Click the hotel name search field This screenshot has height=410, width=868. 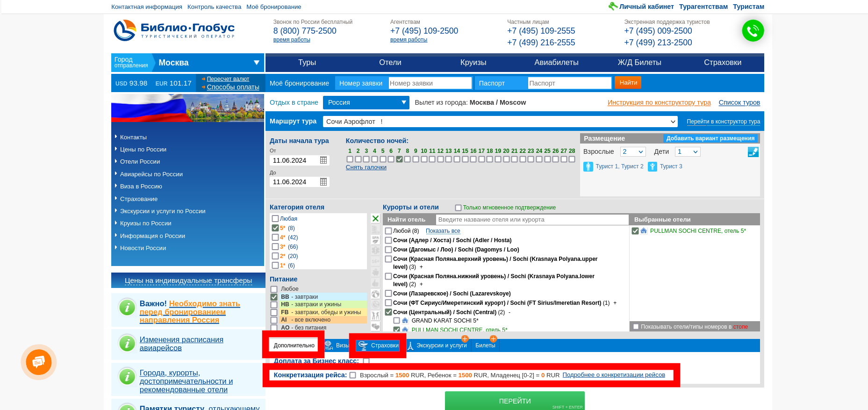point(531,220)
